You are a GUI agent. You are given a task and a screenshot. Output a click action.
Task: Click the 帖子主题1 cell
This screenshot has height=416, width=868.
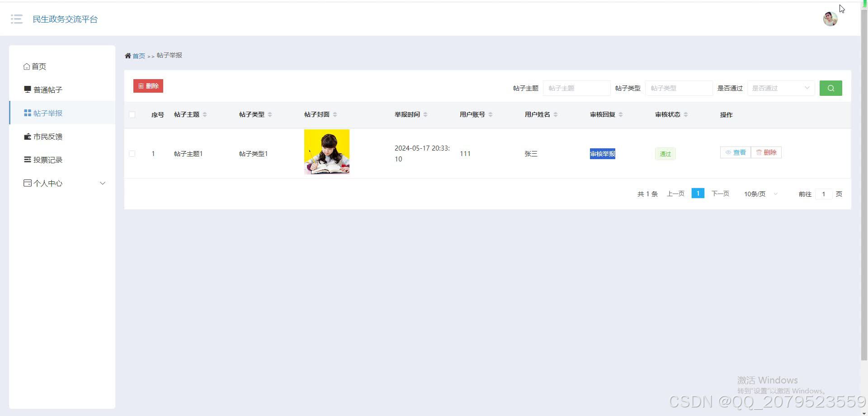(x=188, y=154)
